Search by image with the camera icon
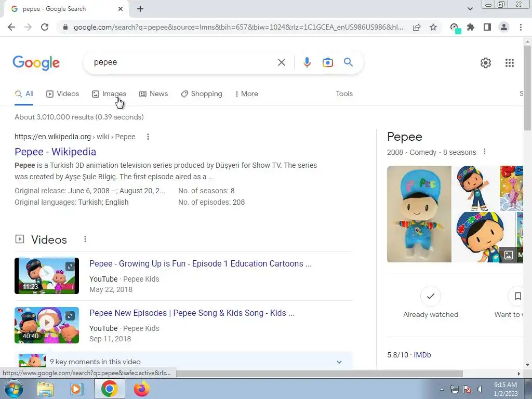 click(328, 62)
